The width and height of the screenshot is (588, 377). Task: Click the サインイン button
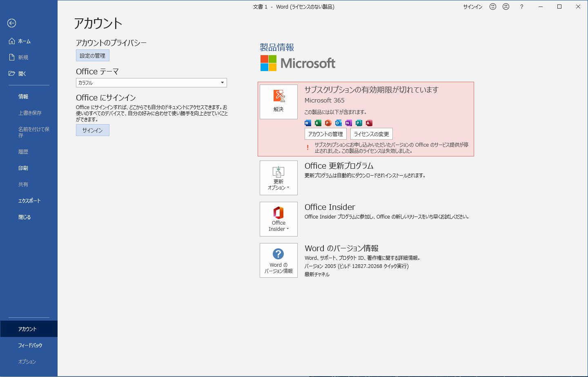point(92,130)
